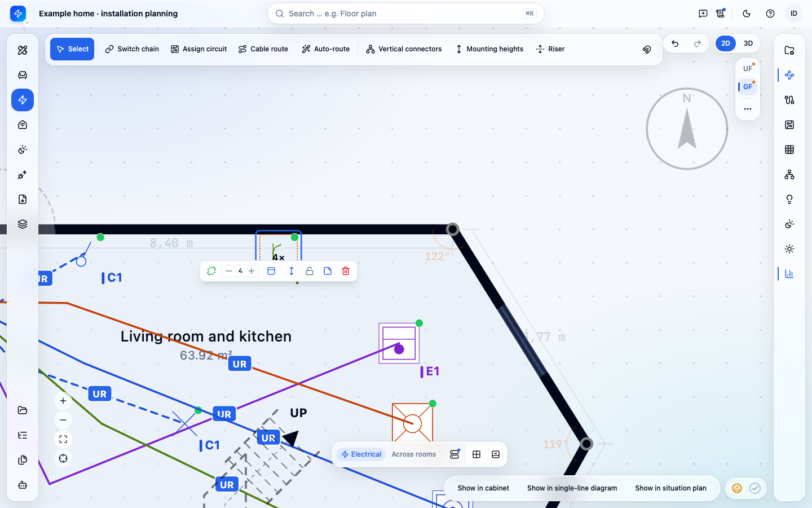The image size is (812, 508).
Task: Click Show in single-line diagram
Action: point(572,488)
